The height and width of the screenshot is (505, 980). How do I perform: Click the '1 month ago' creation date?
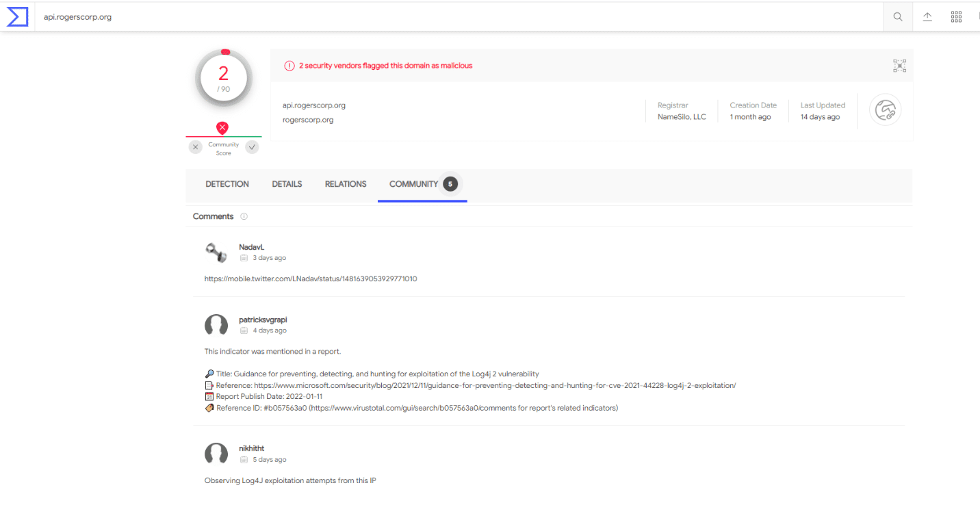point(750,117)
